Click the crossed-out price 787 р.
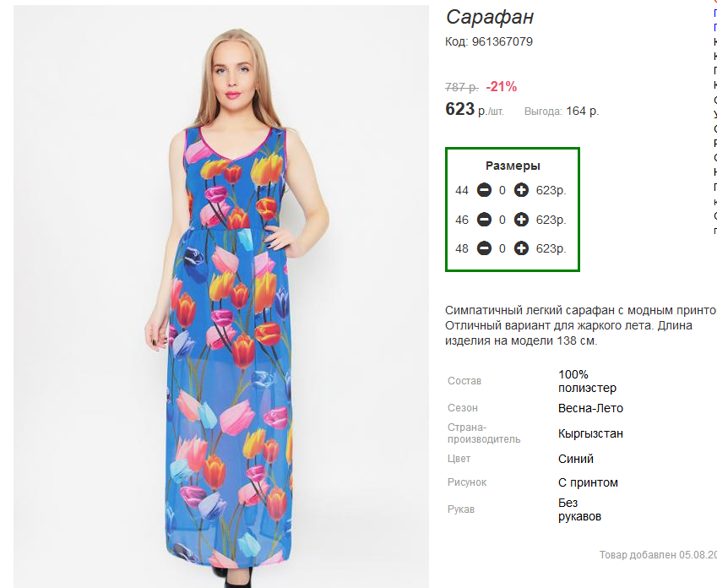 pyautogui.click(x=461, y=86)
